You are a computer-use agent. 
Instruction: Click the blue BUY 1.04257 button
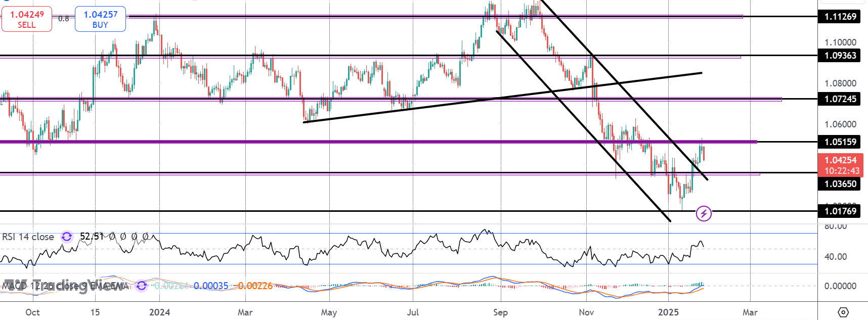point(100,19)
